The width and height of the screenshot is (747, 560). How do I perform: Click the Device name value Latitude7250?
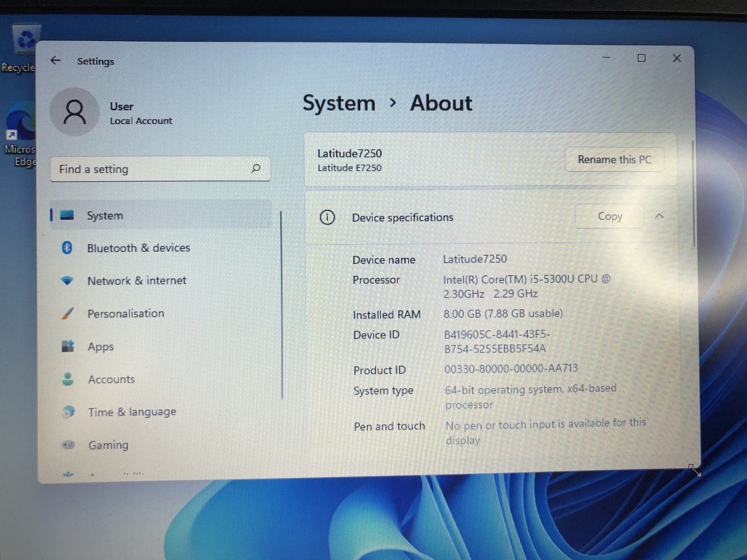[475, 259]
